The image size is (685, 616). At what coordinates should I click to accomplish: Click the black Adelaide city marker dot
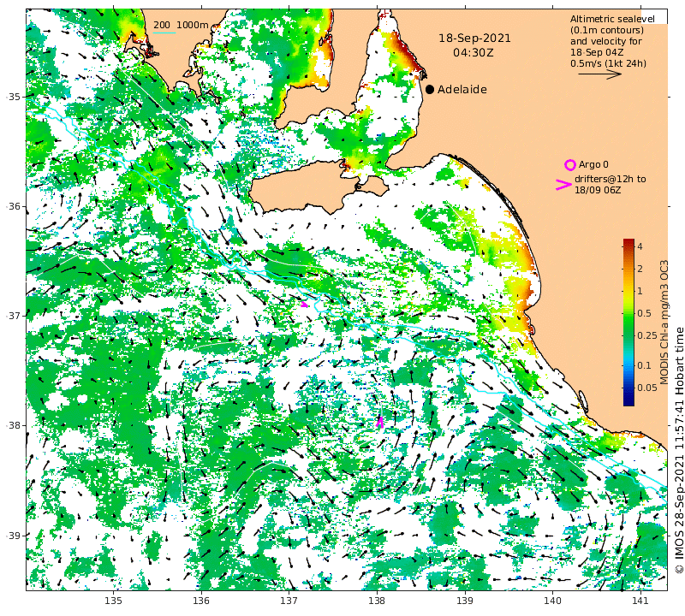[x=430, y=90]
